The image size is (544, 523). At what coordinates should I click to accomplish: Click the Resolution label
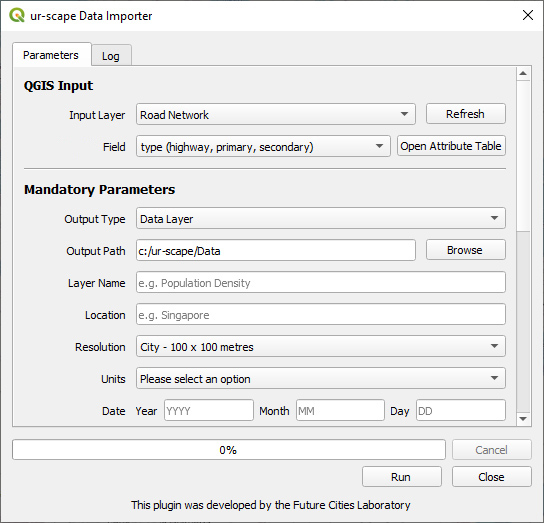tap(100, 347)
